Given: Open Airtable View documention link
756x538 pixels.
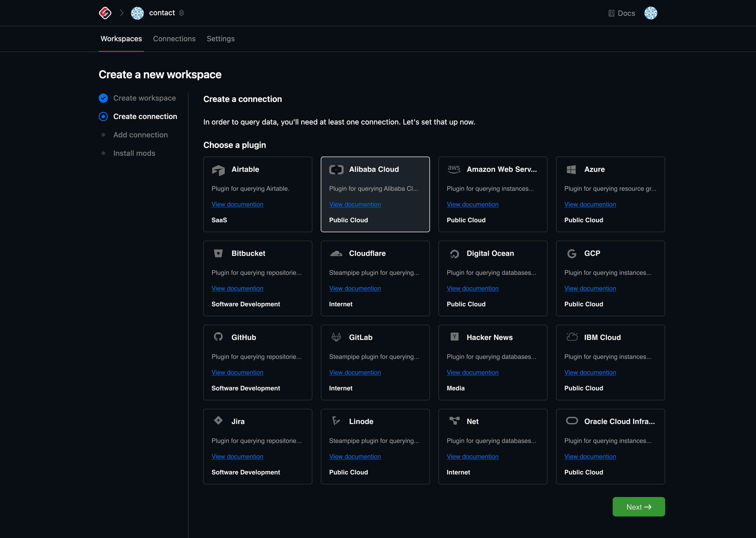Looking at the screenshot, I should 237,204.
